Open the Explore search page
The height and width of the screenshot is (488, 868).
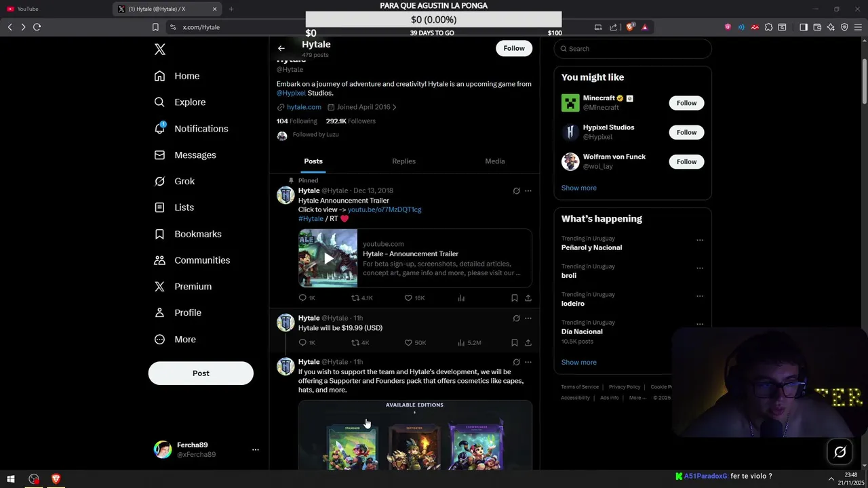(180, 102)
